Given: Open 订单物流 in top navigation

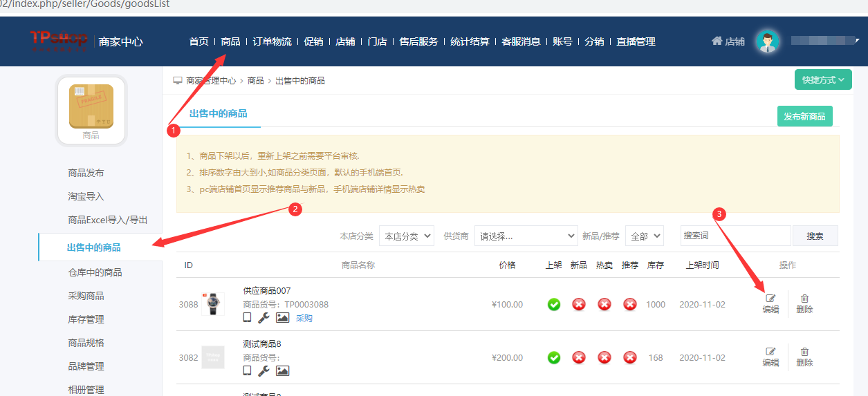Looking at the screenshot, I should [x=272, y=41].
